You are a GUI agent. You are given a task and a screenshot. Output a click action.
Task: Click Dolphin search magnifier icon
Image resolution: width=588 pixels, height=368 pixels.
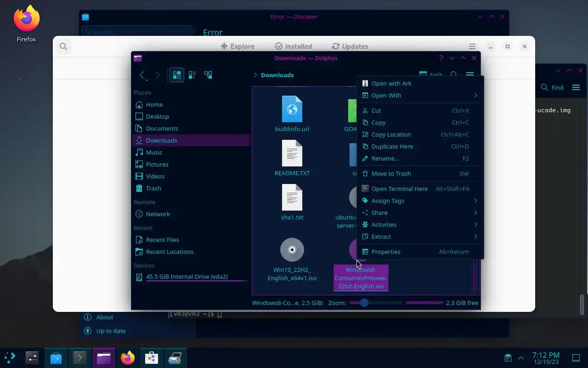[454, 75]
